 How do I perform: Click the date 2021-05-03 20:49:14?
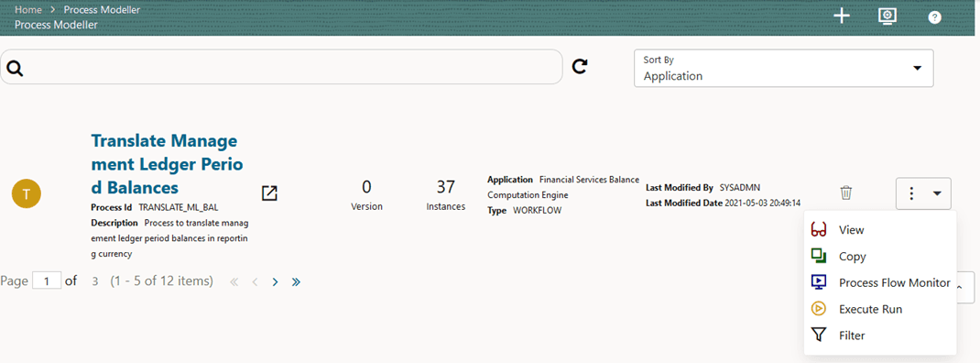(763, 203)
